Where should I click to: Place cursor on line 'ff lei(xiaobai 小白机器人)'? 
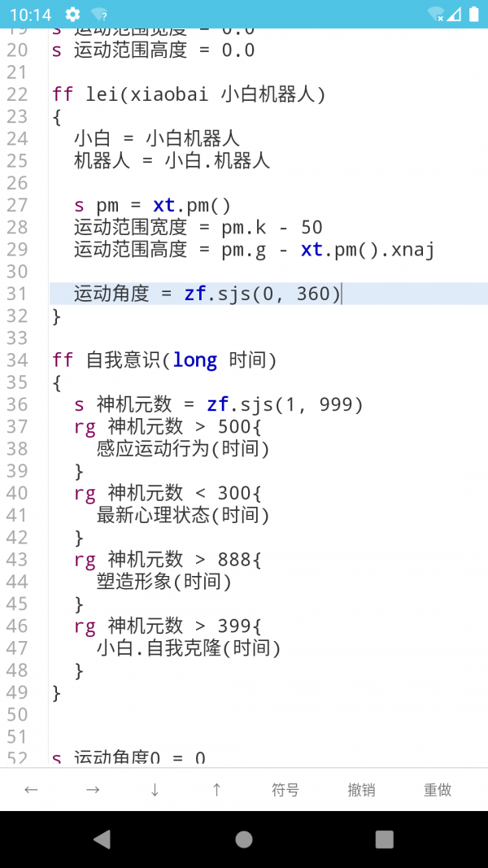click(x=190, y=94)
